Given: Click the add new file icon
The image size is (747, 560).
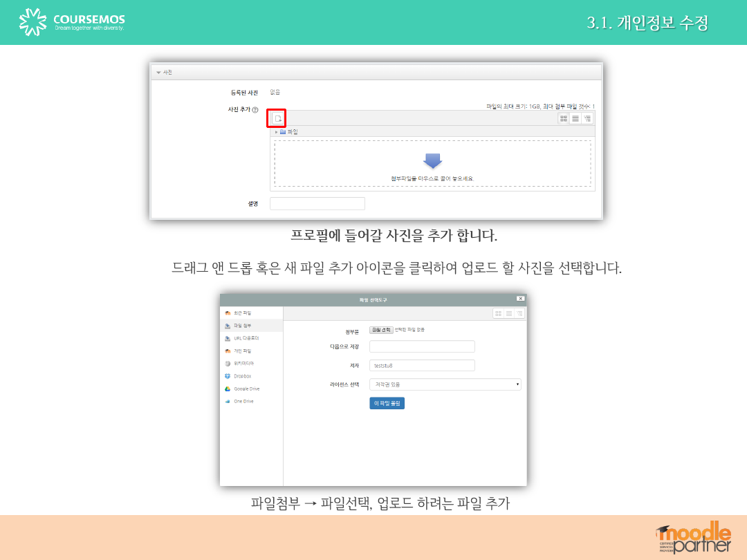Looking at the screenshot, I should 277,118.
